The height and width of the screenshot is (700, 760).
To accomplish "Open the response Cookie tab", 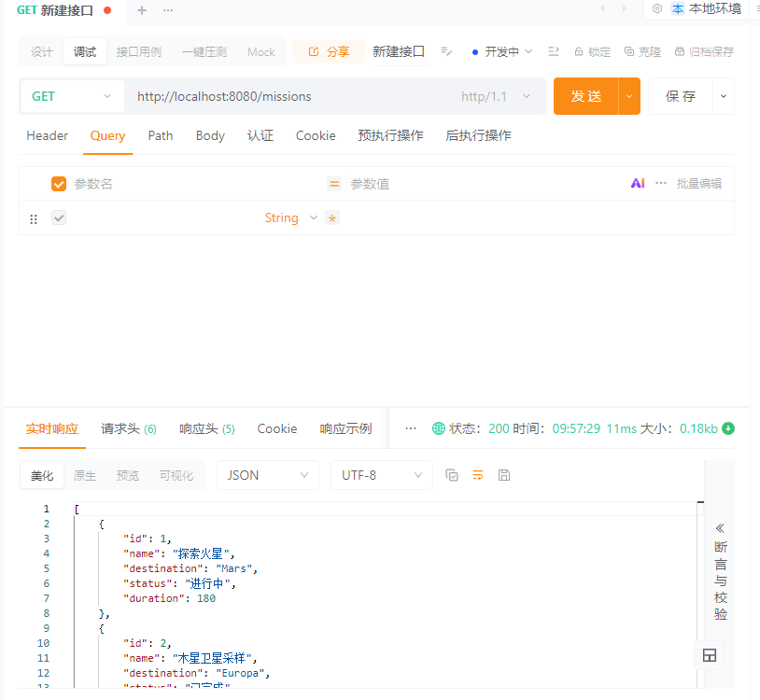I will pyautogui.click(x=276, y=428).
